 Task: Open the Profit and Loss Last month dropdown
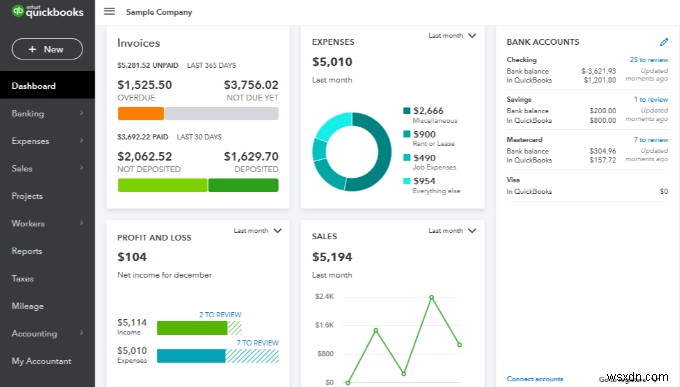tap(258, 231)
